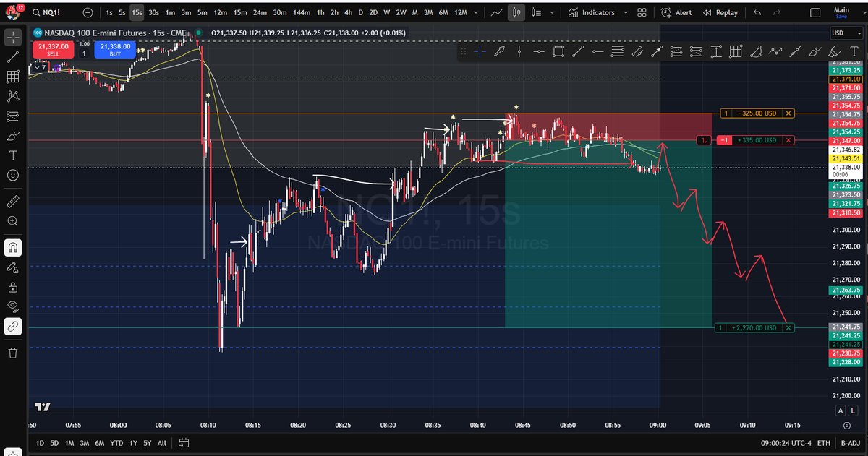This screenshot has width=868, height=456.
Task: Close the +335.00 USD position line
Action: pyautogui.click(x=788, y=140)
